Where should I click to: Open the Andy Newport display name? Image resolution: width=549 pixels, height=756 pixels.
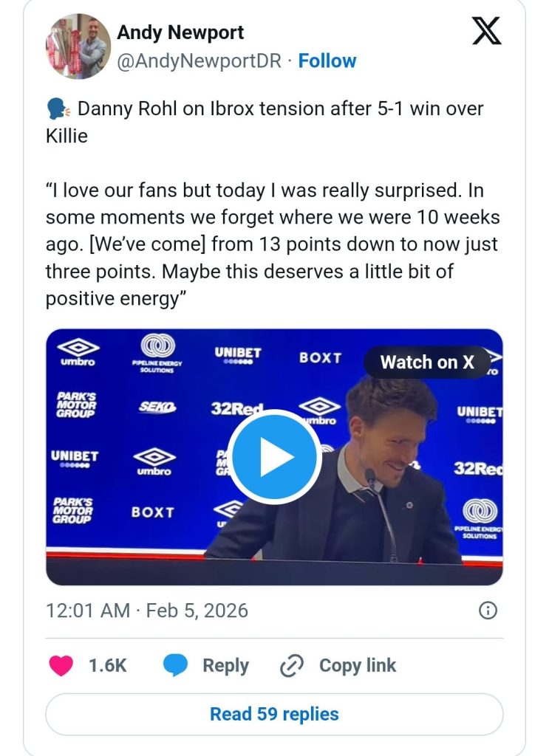click(180, 32)
